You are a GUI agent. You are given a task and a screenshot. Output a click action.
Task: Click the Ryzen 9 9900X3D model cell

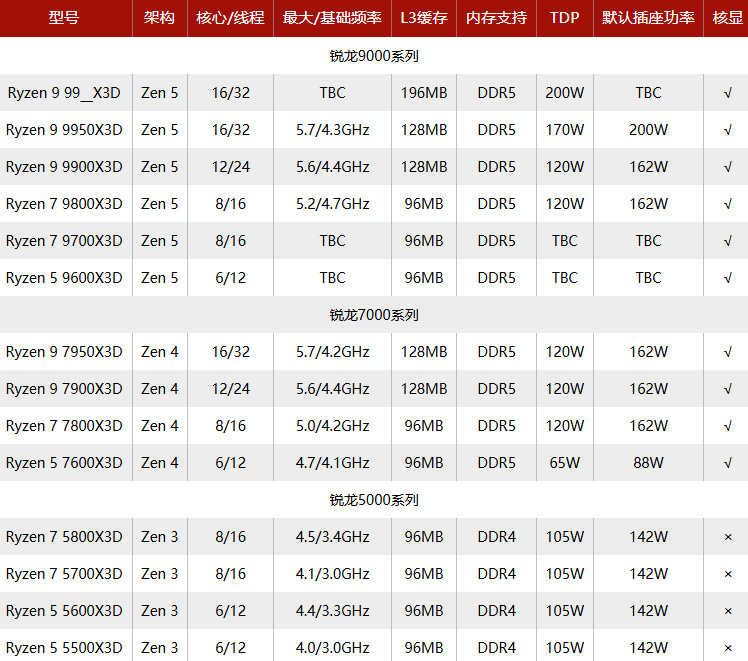(64, 167)
